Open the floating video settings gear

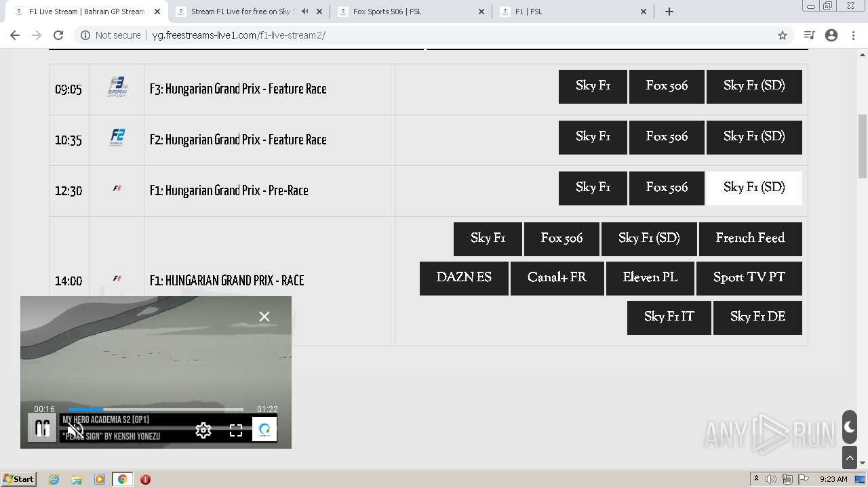pyautogui.click(x=203, y=430)
